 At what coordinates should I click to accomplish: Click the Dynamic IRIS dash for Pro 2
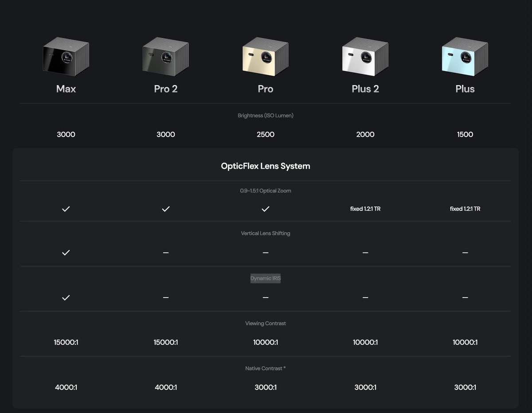166,298
